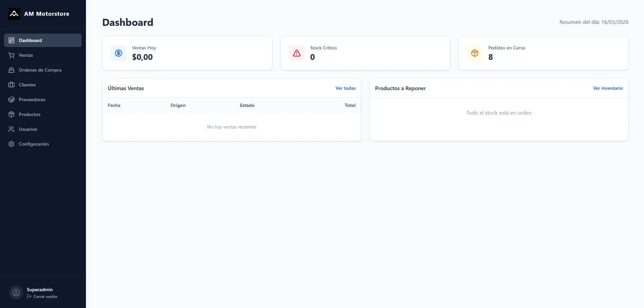Click the Origen column header
644x308 pixels.
178,105
